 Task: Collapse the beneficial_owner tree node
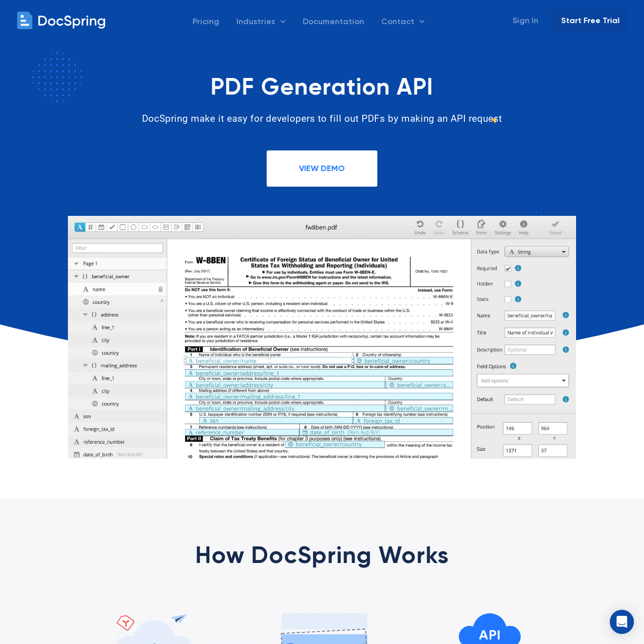tap(76, 277)
